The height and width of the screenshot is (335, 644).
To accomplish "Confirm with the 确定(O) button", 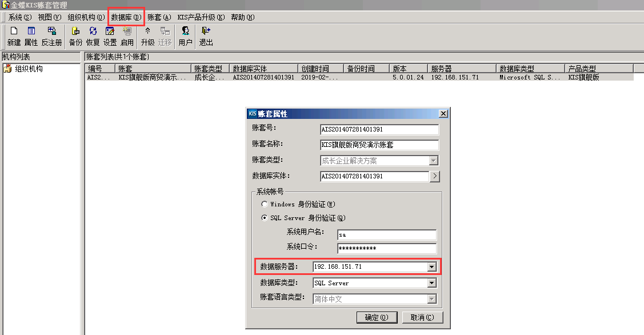I will (x=377, y=317).
